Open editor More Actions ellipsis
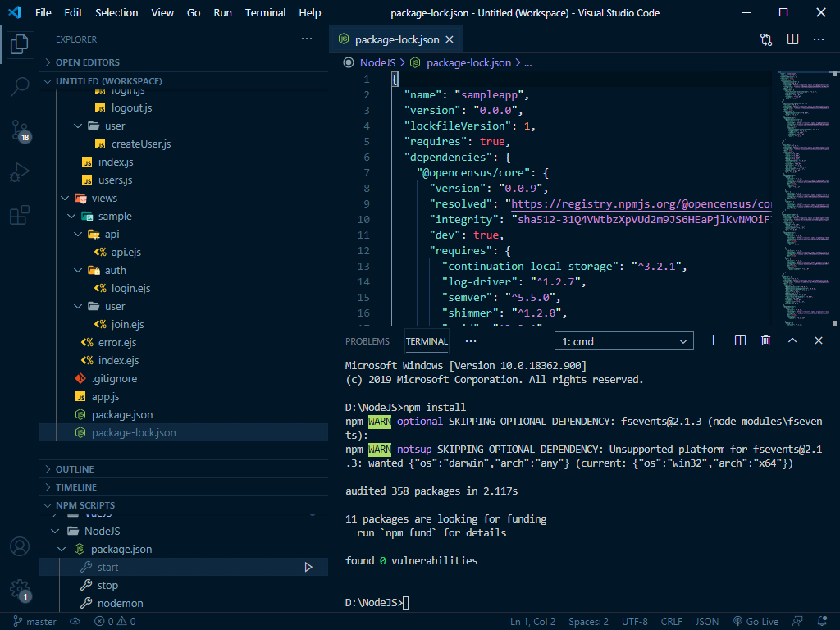840x630 pixels. pyautogui.click(x=819, y=39)
